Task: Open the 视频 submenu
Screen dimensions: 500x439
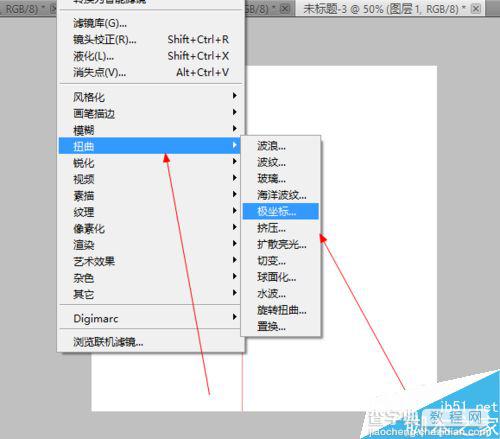Action: (150, 179)
